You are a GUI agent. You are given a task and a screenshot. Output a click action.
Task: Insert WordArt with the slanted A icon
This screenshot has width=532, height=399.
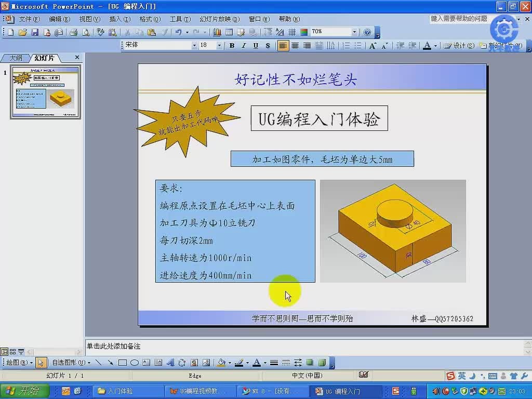pyautogui.click(x=170, y=363)
